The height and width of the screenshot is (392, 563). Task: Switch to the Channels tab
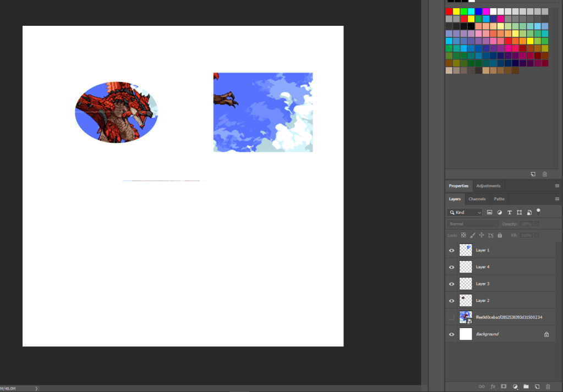point(477,198)
